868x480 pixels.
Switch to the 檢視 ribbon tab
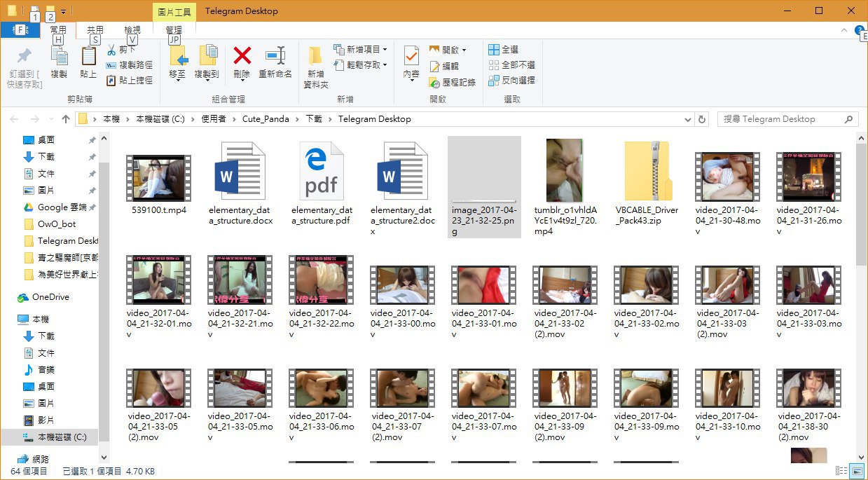point(132,30)
